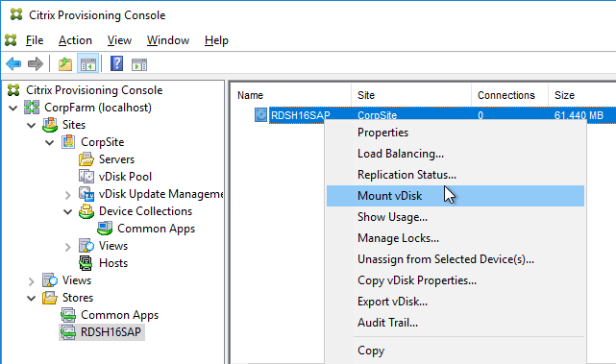Image resolution: width=616 pixels, height=364 pixels.
Task: Expand the farm-level Views node
Action: [32, 281]
